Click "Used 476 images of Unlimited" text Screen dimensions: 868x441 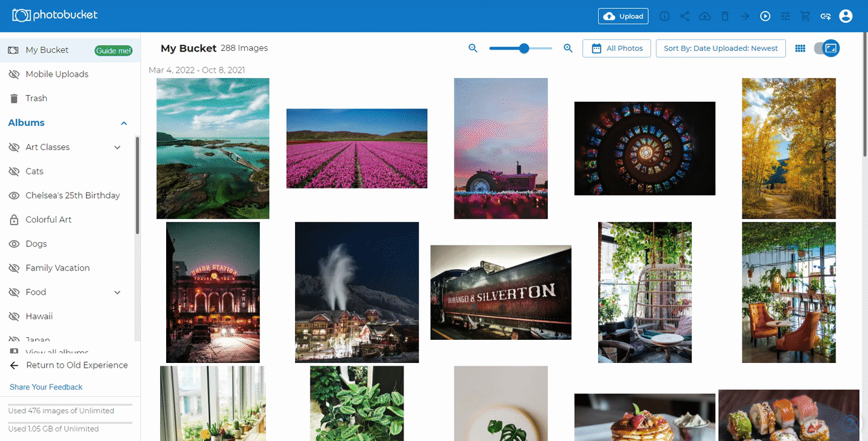(x=61, y=410)
